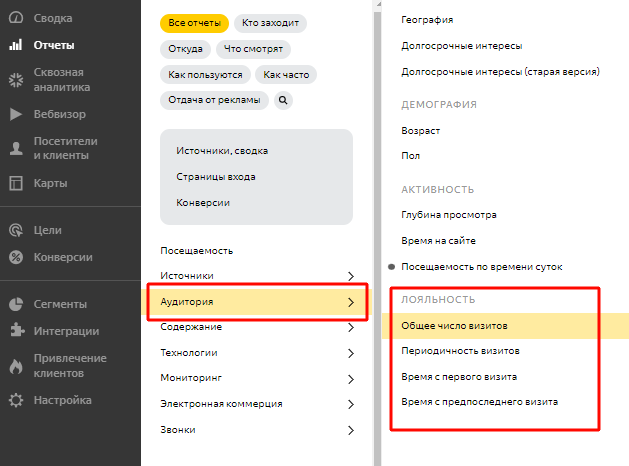Open the Посещаемость report link
This screenshot has width=629, height=466.
(196, 251)
